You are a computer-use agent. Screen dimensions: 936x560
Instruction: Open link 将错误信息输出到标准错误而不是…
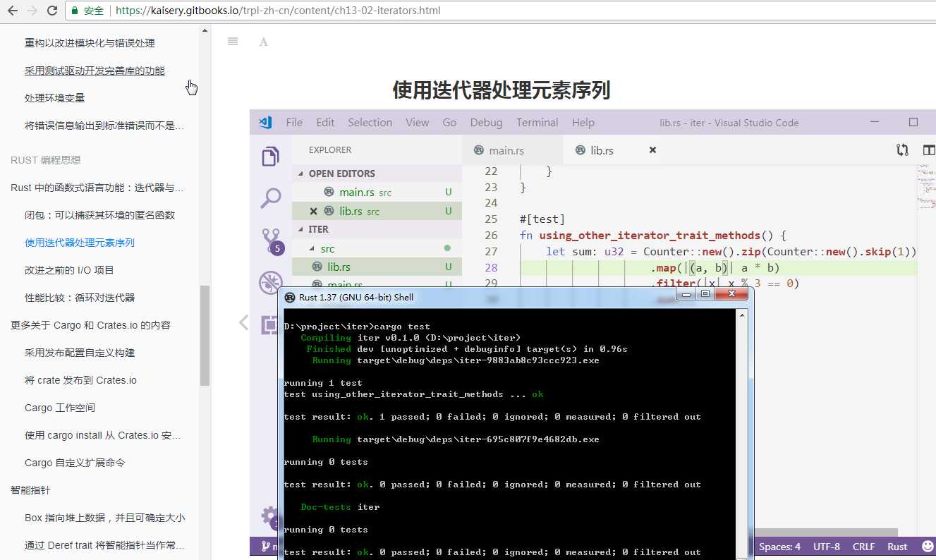104,126
